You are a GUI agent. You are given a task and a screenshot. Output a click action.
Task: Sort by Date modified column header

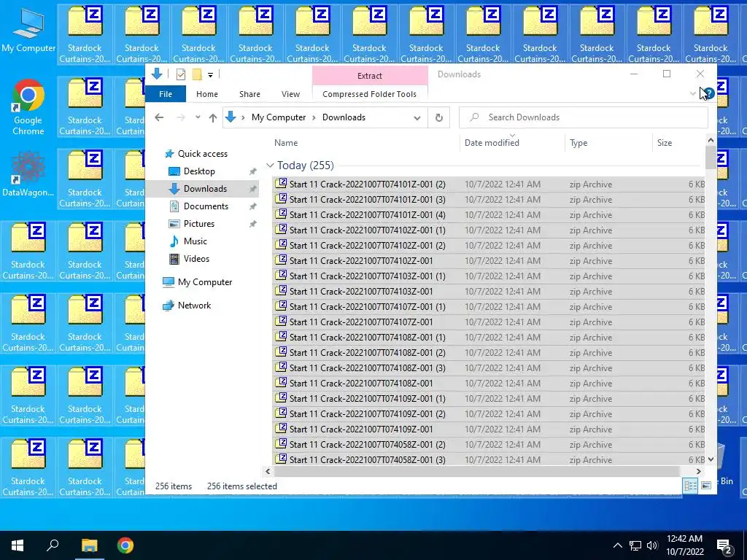coord(492,142)
